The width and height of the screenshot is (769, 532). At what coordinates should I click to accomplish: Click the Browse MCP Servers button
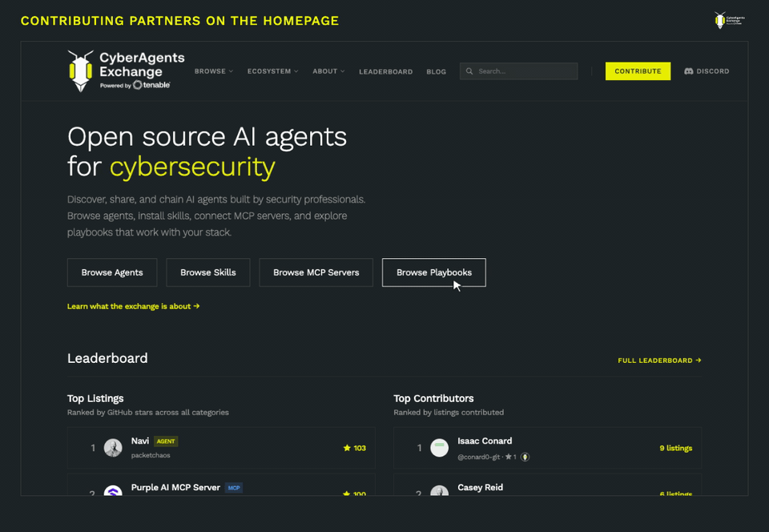tap(316, 272)
